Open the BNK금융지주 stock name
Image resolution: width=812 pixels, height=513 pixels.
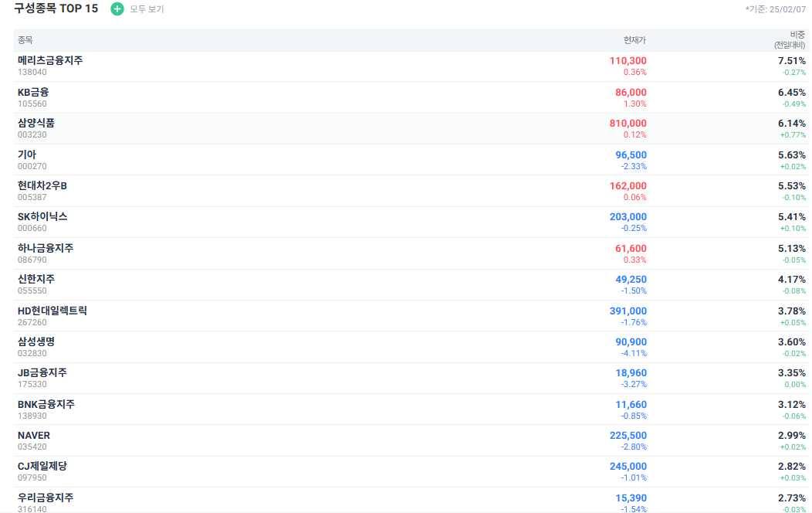pyautogui.click(x=46, y=404)
